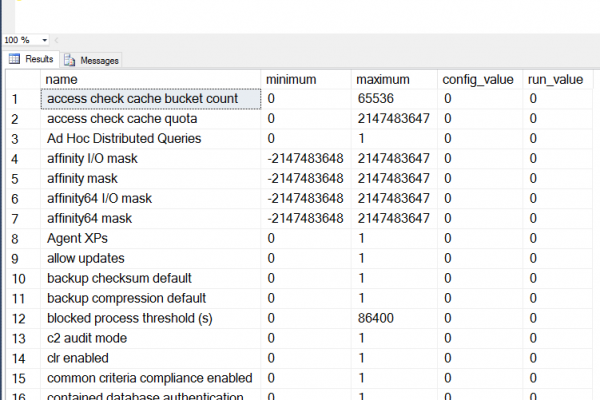
Task: Select row header number 12
Action: [x=23, y=318]
